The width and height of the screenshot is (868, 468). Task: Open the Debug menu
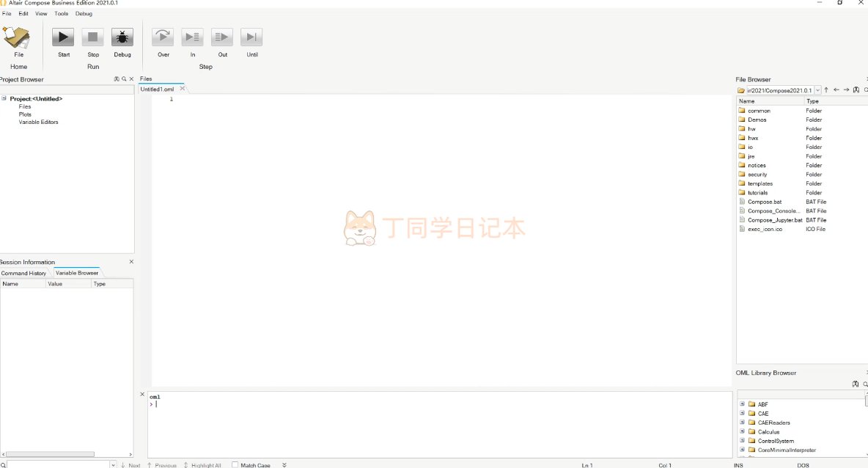(x=84, y=13)
